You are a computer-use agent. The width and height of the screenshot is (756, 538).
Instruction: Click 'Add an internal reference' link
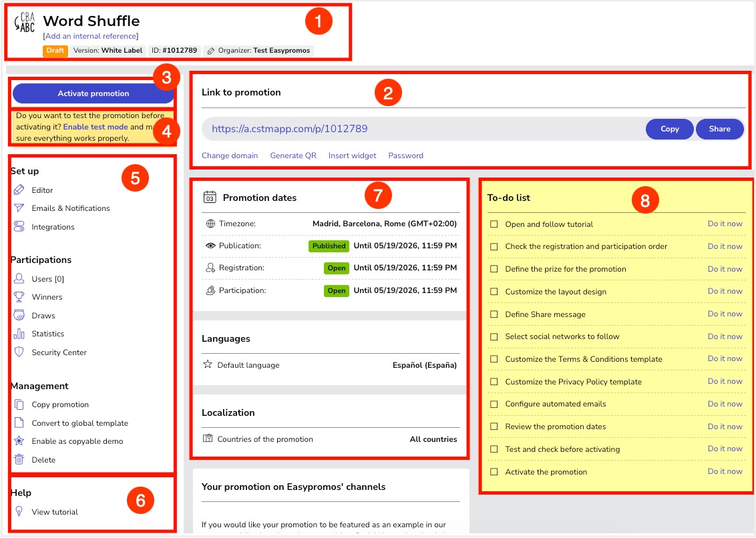click(91, 36)
